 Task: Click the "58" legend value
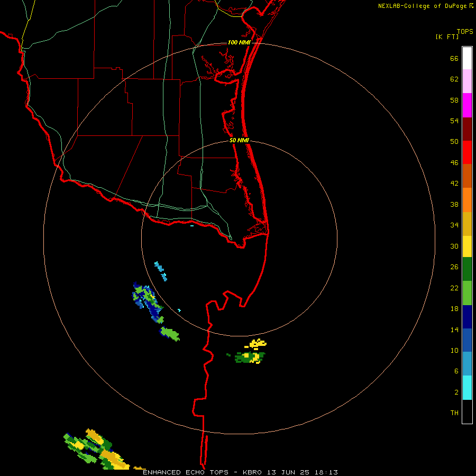pyautogui.click(x=454, y=100)
